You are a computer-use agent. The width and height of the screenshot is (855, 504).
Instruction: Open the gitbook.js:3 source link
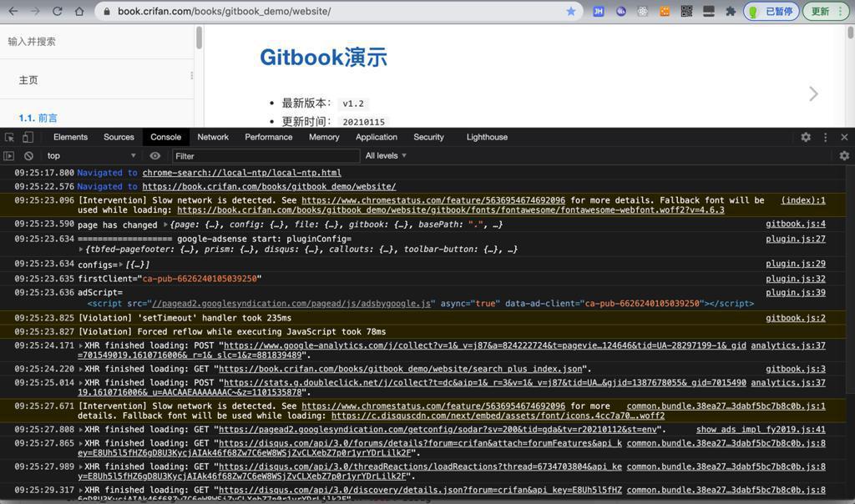pyautogui.click(x=796, y=369)
